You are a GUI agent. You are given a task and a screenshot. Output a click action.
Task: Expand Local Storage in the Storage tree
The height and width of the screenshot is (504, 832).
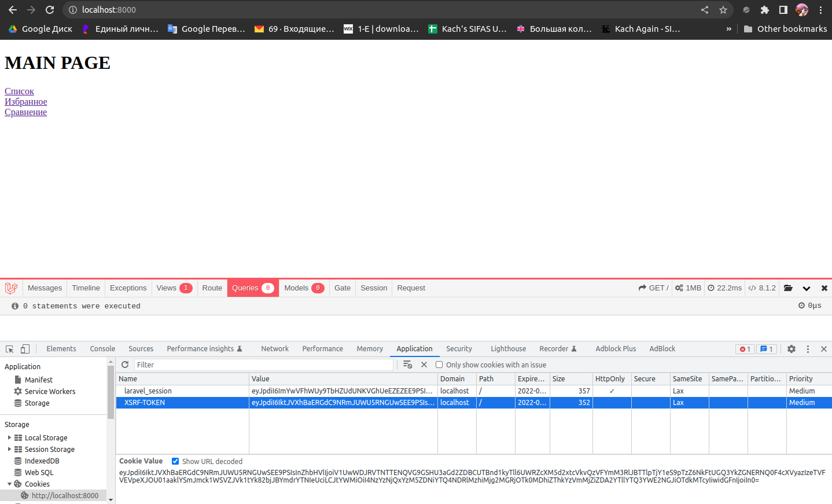coord(9,437)
